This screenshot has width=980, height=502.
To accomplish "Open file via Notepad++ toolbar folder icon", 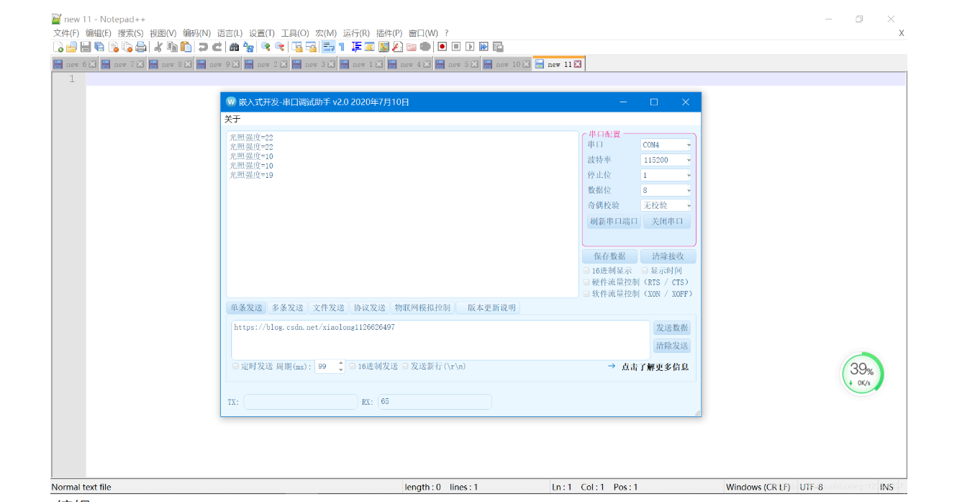I will (71, 47).
